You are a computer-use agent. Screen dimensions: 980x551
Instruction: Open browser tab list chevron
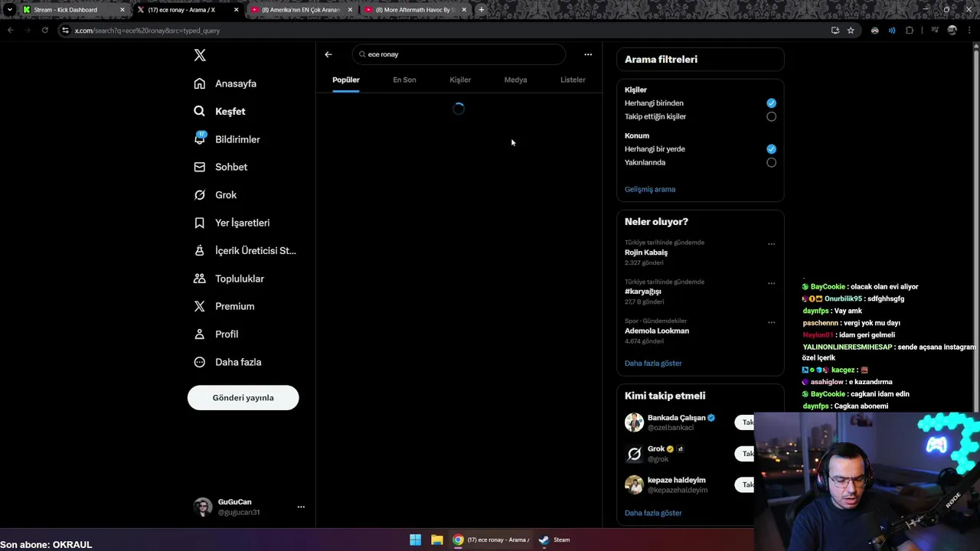click(9, 10)
